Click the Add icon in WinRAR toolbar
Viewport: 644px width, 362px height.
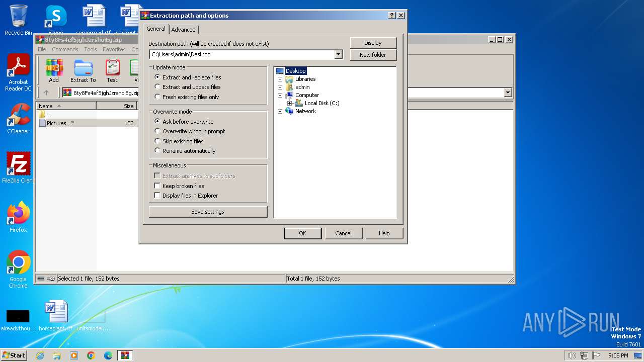(x=54, y=71)
